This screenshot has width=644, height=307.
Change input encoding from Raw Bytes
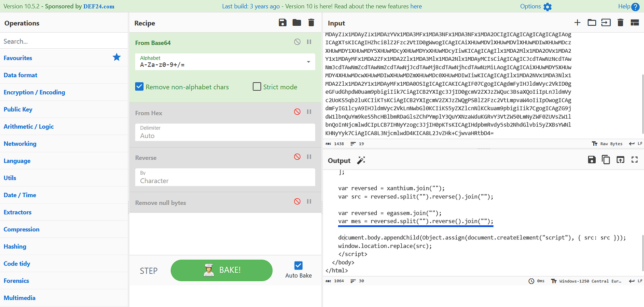click(x=607, y=144)
